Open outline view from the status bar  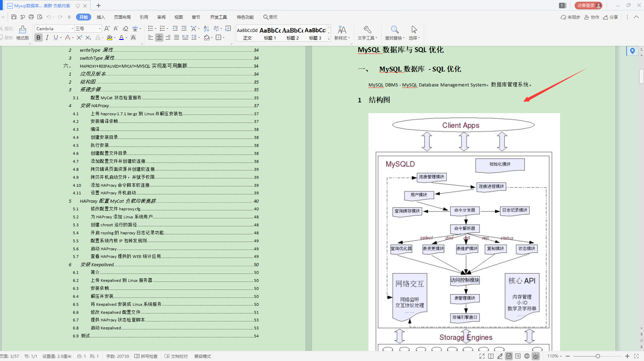click(x=518, y=356)
